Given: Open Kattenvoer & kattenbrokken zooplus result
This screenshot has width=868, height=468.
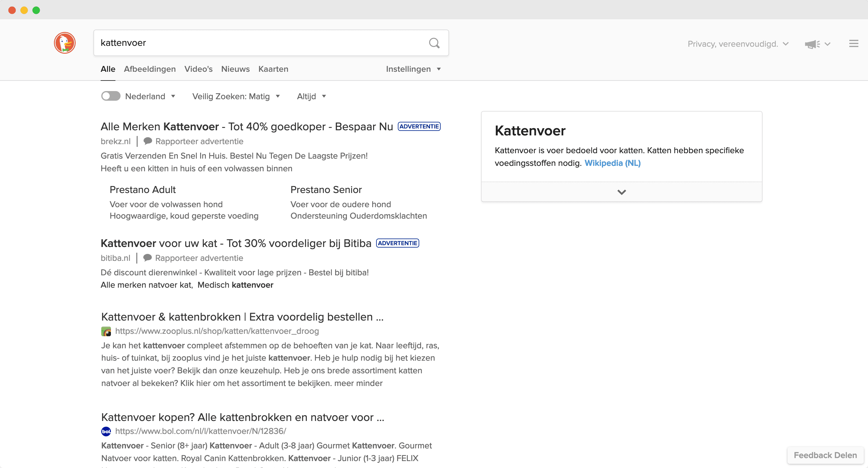Looking at the screenshot, I should (242, 317).
